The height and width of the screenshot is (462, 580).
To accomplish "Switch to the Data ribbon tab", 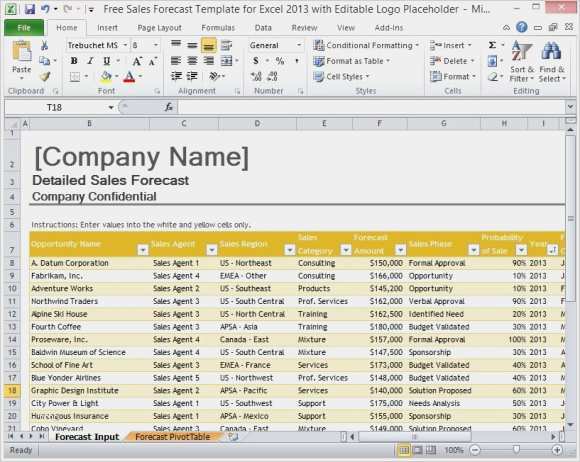I will pos(263,28).
